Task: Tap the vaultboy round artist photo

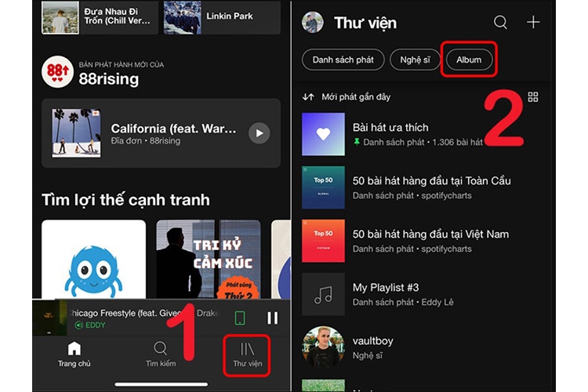Action: click(x=323, y=347)
